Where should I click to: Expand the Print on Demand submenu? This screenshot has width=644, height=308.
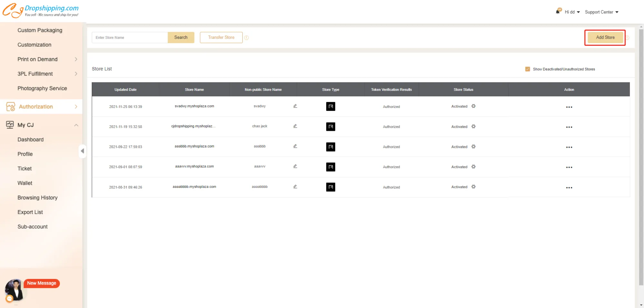pyautogui.click(x=76, y=59)
